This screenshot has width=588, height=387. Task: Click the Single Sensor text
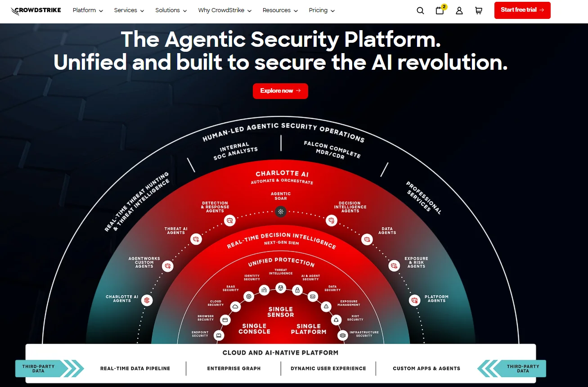281,312
